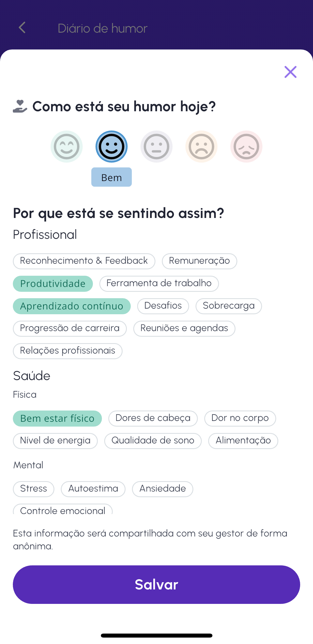The width and height of the screenshot is (313, 644).
Task: Tap the hand-with-heart icon beside the question
Action: pos(20,106)
